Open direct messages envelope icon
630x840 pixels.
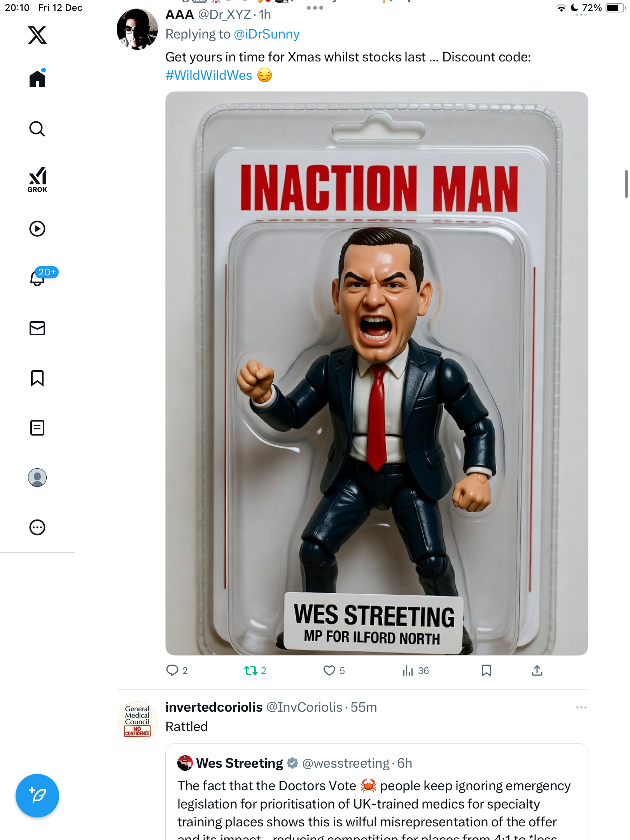click(x=37, y=328)
